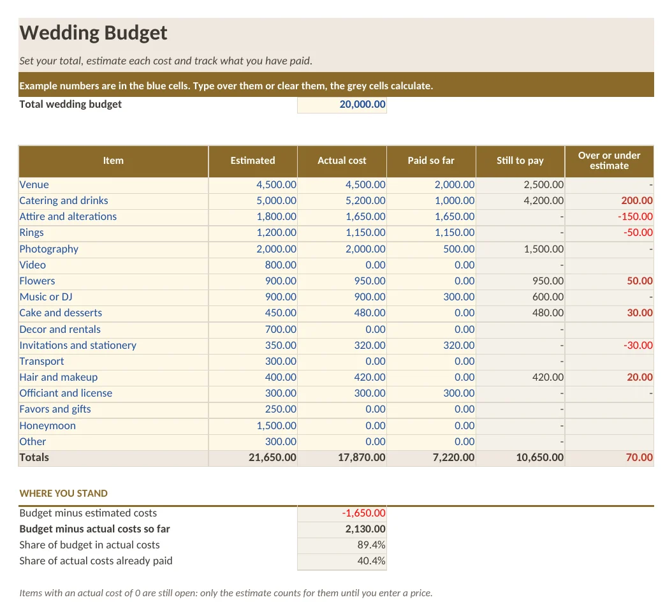Select the Actual cost column header
Image resolution: width=672 pixels, height=616 pixels.
(342, 161)
